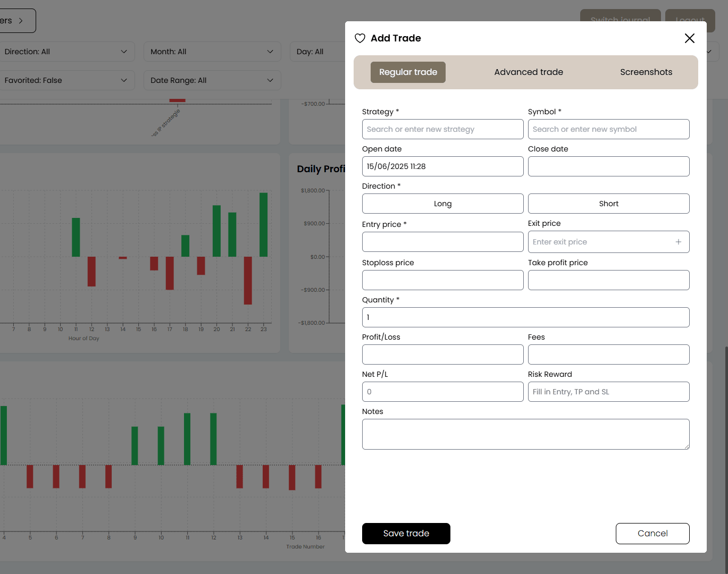Click the Cancel button
Screen dimensions: 728x574
652,533
